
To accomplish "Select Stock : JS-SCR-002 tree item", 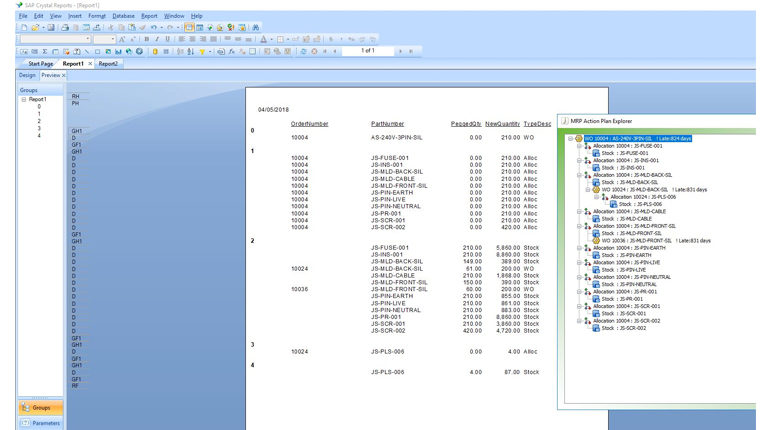I will 624,328.
